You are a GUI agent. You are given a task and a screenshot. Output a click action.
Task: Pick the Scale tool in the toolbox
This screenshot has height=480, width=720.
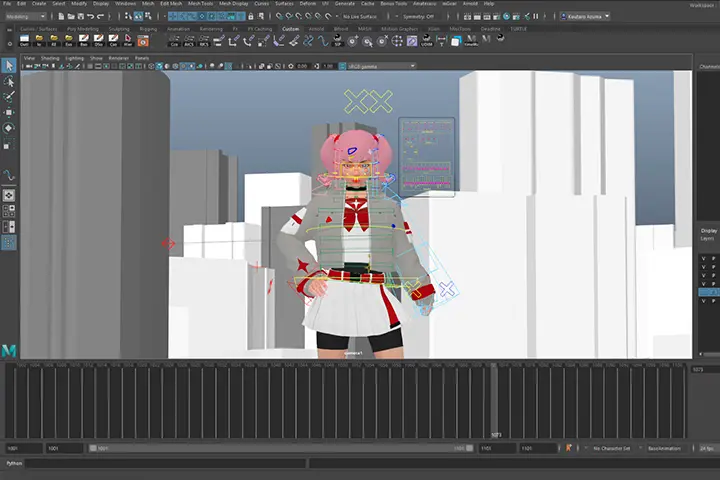pyautogui.click(x=9, y=144)
